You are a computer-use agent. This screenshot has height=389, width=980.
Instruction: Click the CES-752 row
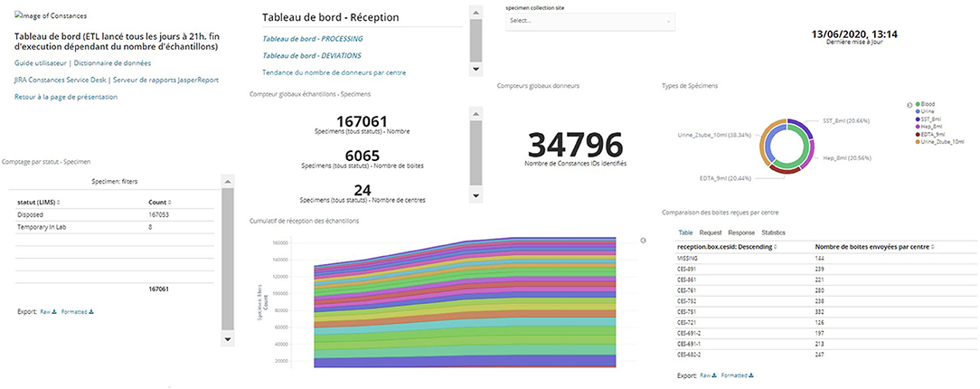[x=825, y=301]
